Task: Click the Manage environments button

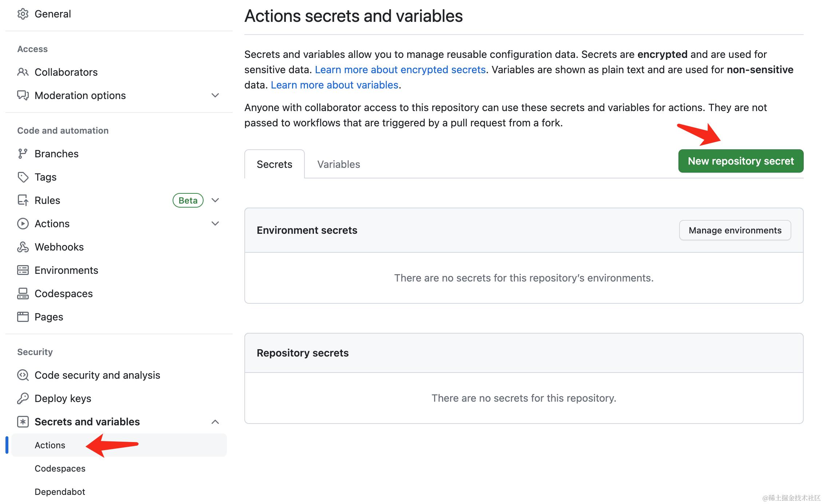Action: (735, 230)
